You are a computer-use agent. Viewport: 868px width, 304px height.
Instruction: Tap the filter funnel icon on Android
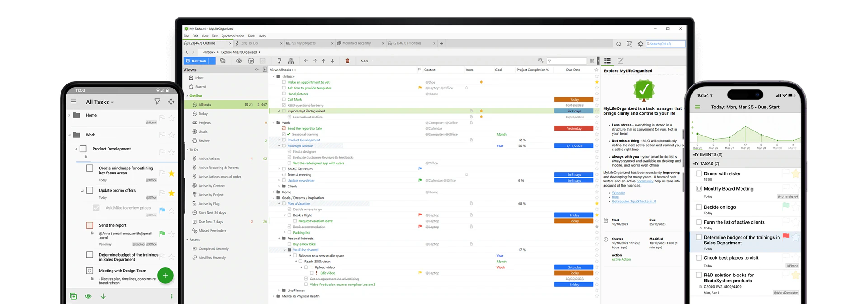pos(157,102)
